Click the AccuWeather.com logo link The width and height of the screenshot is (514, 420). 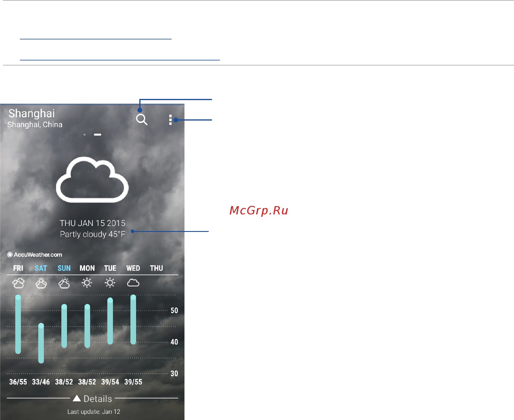point(35,255)
